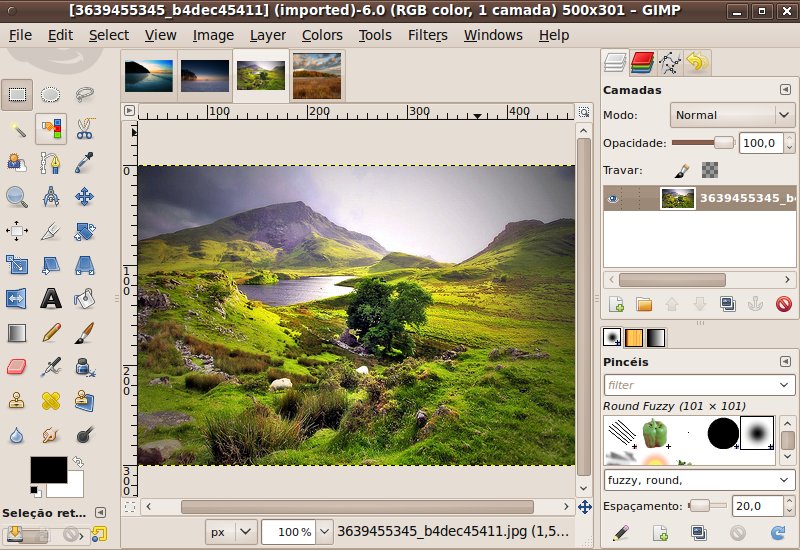Open the Seleção ret... tool options menu
Viewport: 800px width, 550px height.
point(101,512)
